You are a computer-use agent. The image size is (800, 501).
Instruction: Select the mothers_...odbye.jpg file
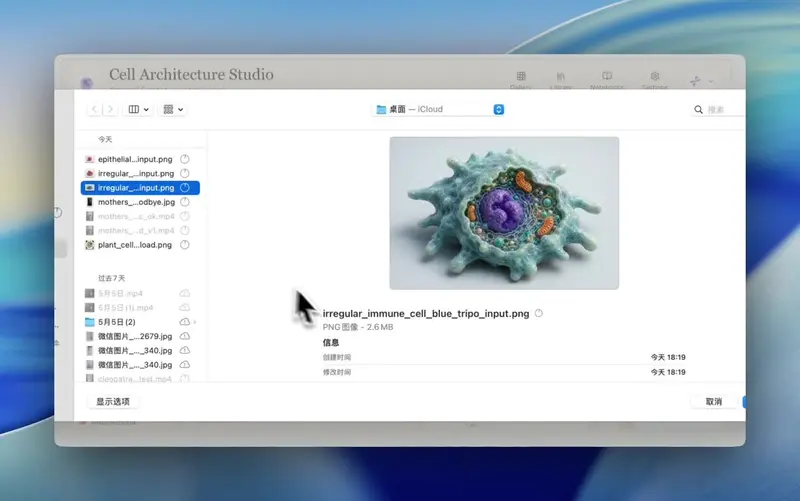pyautogui.click(x=140, y=202)
